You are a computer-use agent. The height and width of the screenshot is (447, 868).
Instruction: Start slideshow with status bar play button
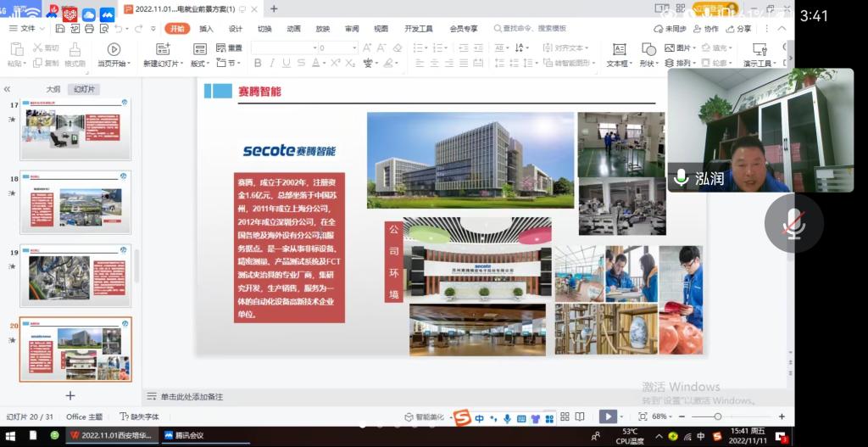pyautogui.click(x=608, y=416)
